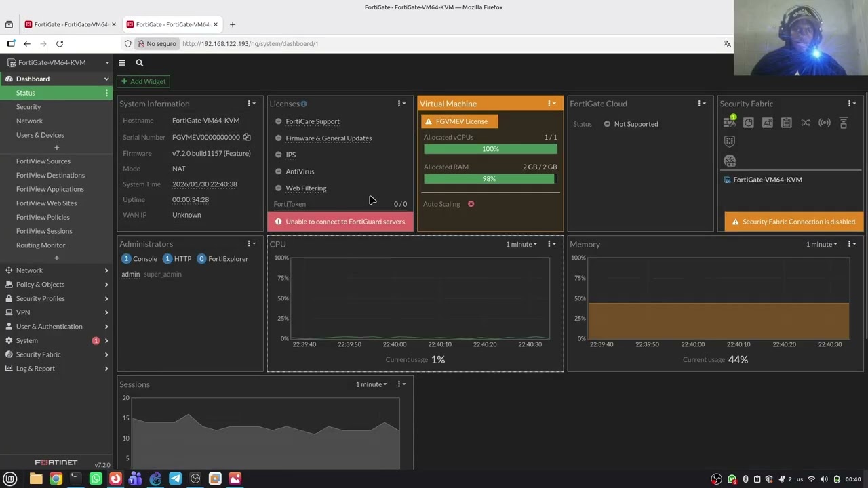Image resolution: width=868 pixels, height=488 pixels.
Task: Reload the page in Firefox
Action: pos(60,43)
